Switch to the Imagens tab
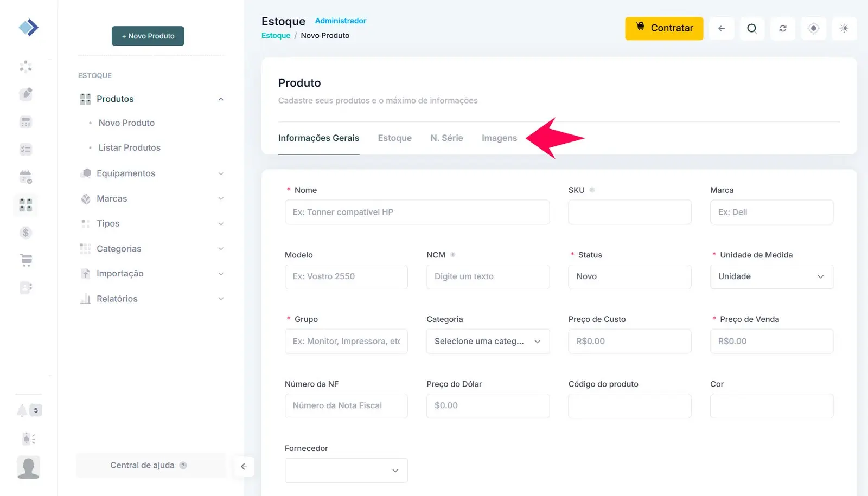 (499, 138)
